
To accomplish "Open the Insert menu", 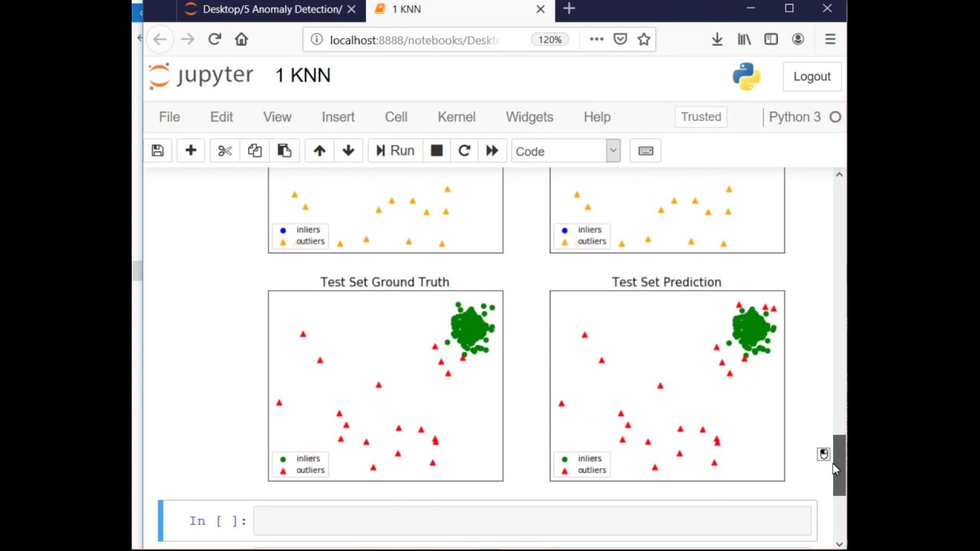I will coord(338,117).
